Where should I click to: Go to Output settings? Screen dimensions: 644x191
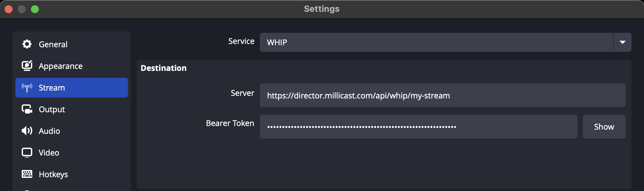(x=52, y=109)
